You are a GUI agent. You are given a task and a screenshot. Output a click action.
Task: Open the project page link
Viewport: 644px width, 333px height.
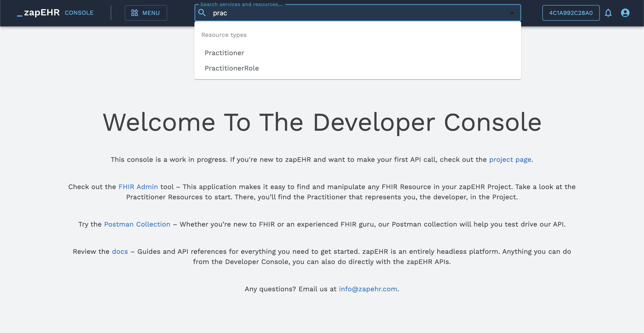tap(510, 159)
